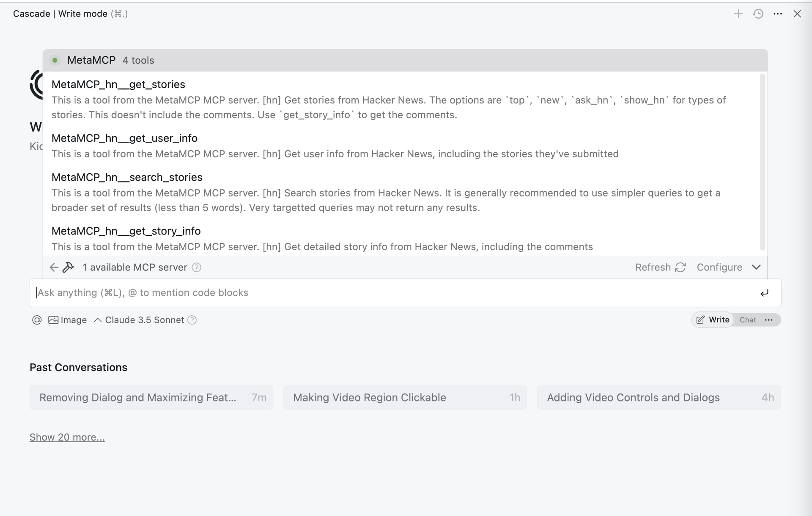Open the Making Video Region Clickable conversation
812x516 pixels.
405,398
